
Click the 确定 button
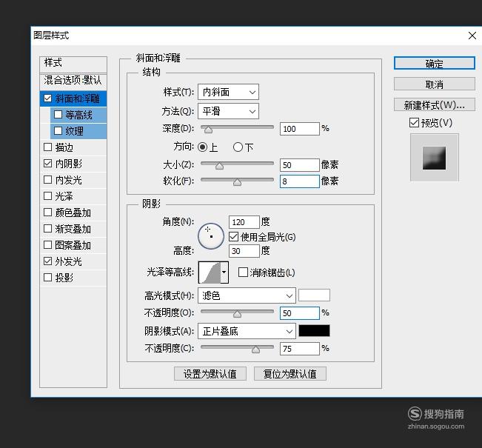(x=435, y=64)
